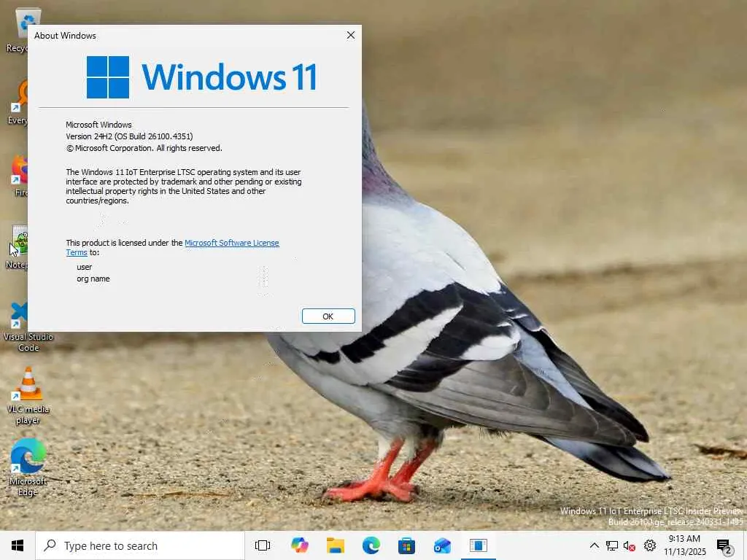Open network status tray icon

click(612, 545)
